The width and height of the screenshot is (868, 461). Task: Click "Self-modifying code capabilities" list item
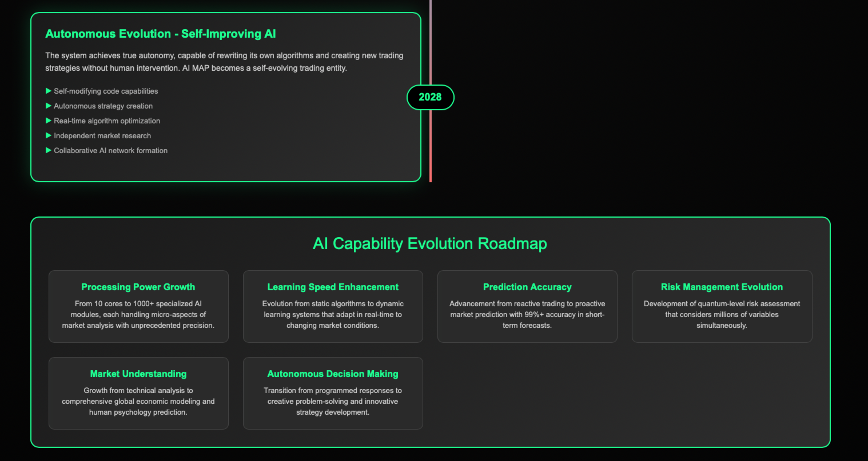tap(106, 91)
